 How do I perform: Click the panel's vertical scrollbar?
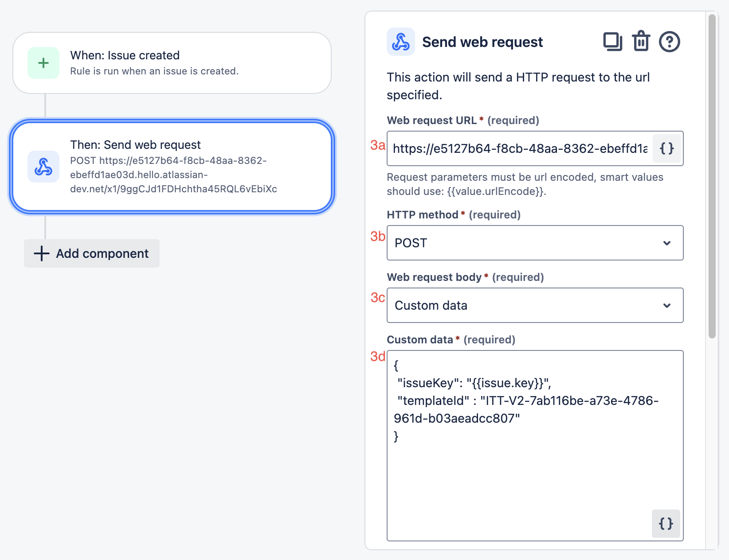tap(712, 177)
